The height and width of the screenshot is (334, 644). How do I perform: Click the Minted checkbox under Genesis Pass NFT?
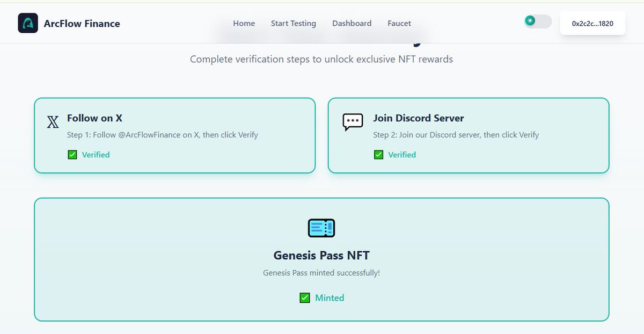point(306,297)
